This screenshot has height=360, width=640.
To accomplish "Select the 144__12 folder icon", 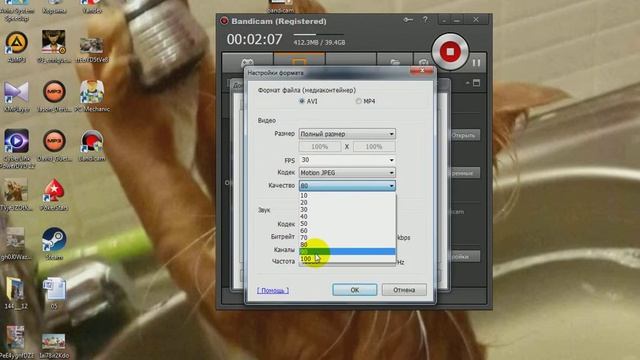I will [16, 293].
